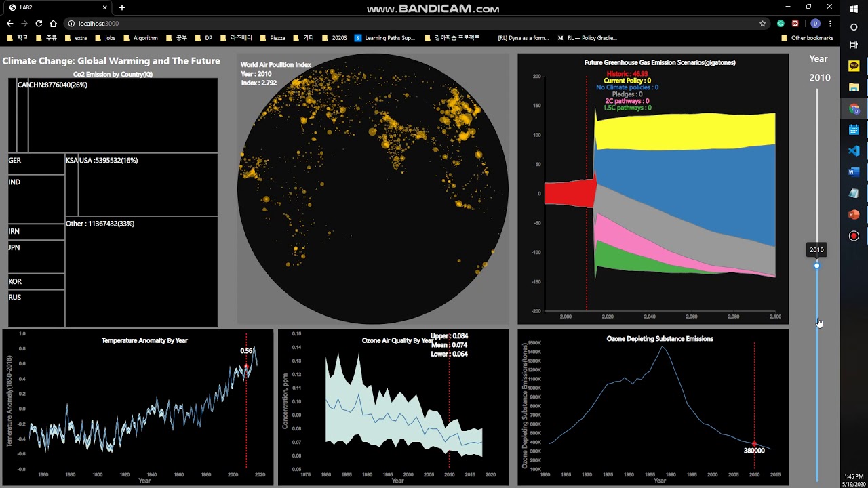Image resolution: width=868 pixels, height=488 pixels.
Task: Open the Piazza bookmark folder
Action: 272,38
